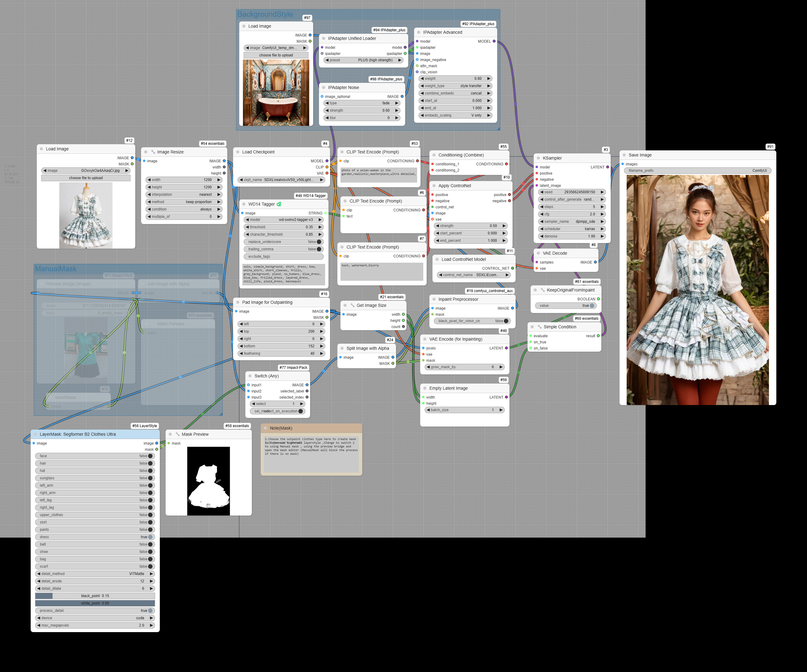Collapse Pad Image for Outpainting via its title dot

click(x=238, y=303)
